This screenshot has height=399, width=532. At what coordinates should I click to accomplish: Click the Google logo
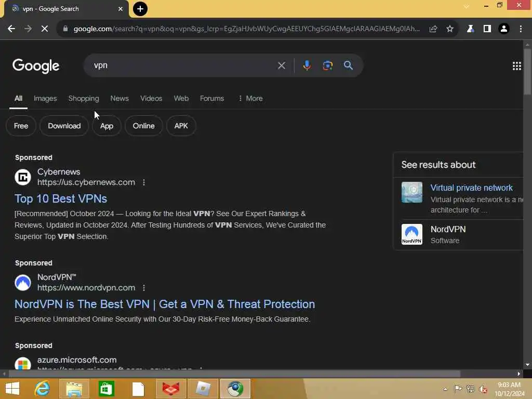pos(36,66)
